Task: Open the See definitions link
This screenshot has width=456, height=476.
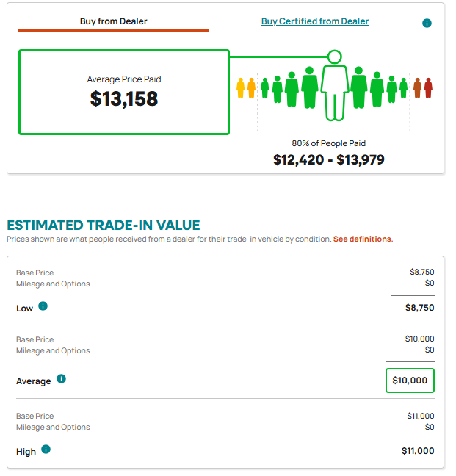Action: point(363,239)
